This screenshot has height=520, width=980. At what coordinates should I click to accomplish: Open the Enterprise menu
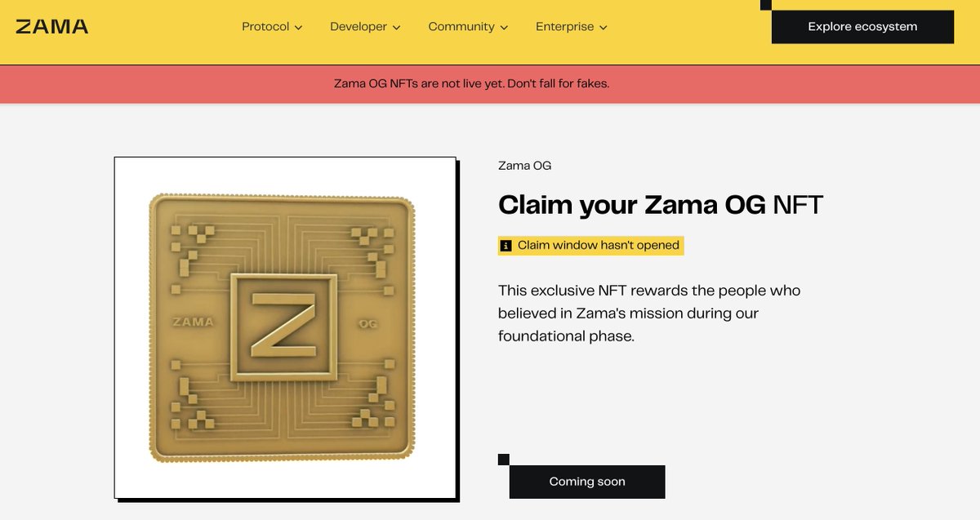[564, 27]
